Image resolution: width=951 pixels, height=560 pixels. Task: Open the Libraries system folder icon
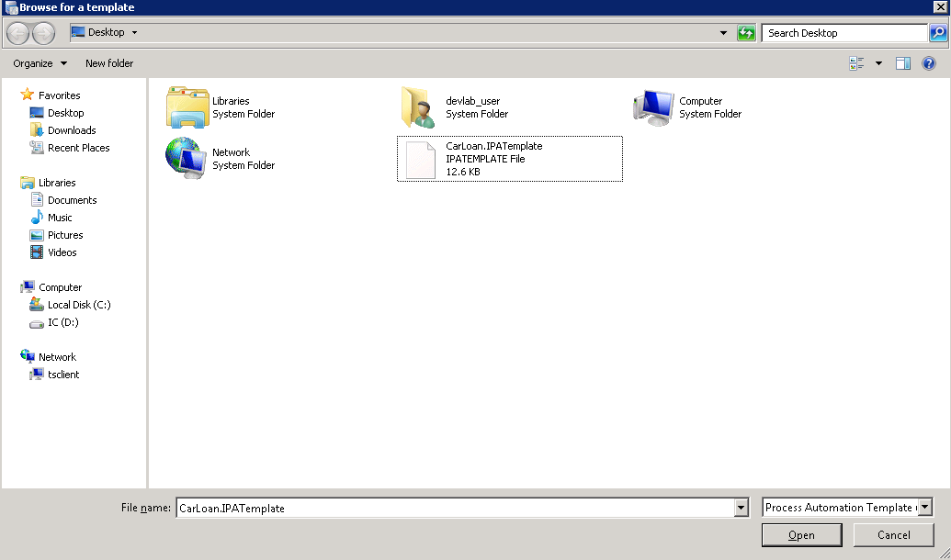187,108
